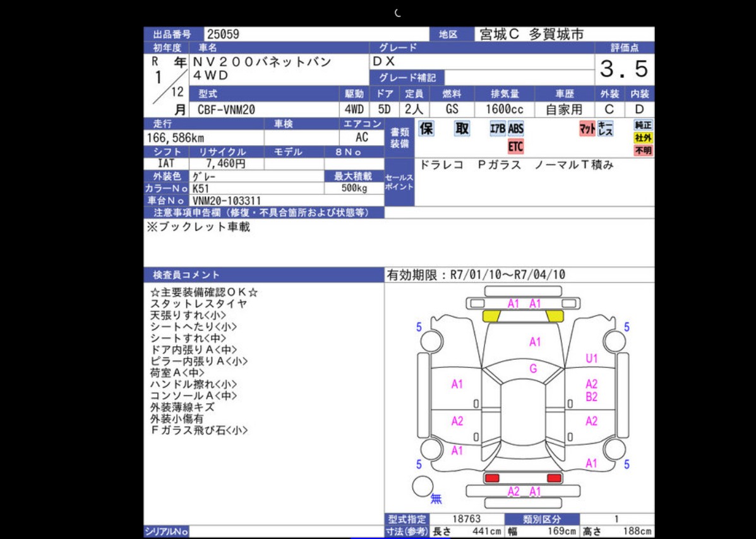Click the loading spinner at top
The image size is (756, 539).
coord(397,13)
